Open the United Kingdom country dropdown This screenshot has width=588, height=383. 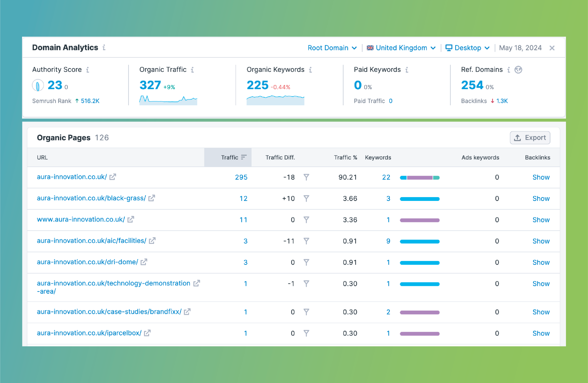point(401,48)
